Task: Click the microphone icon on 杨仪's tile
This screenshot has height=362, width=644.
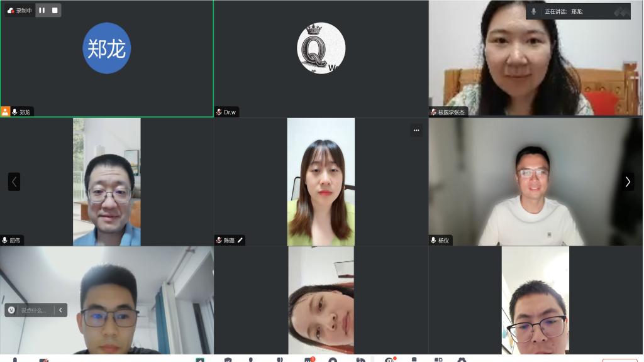Action: coord(433,240)
